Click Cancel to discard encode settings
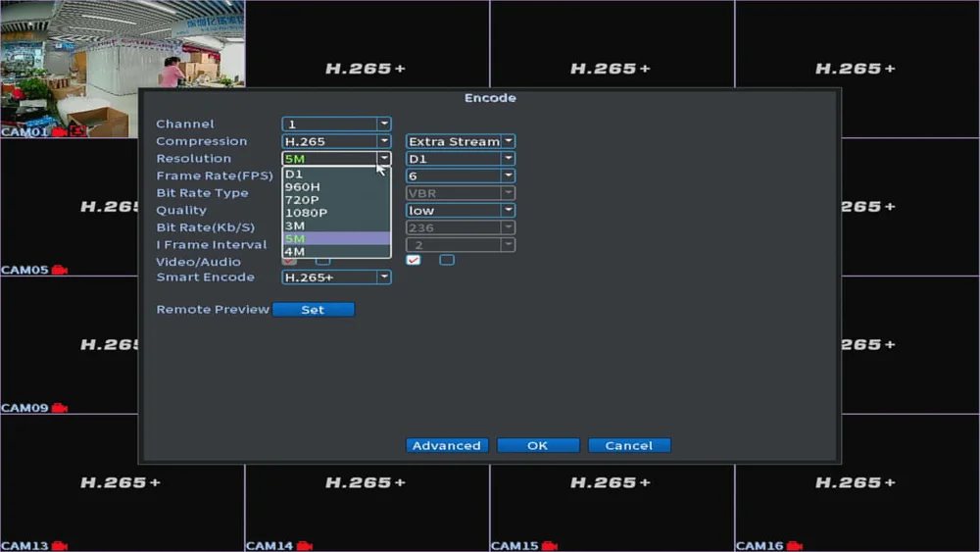980x552 pixels. pyautogui.click(x=629, y=445)
